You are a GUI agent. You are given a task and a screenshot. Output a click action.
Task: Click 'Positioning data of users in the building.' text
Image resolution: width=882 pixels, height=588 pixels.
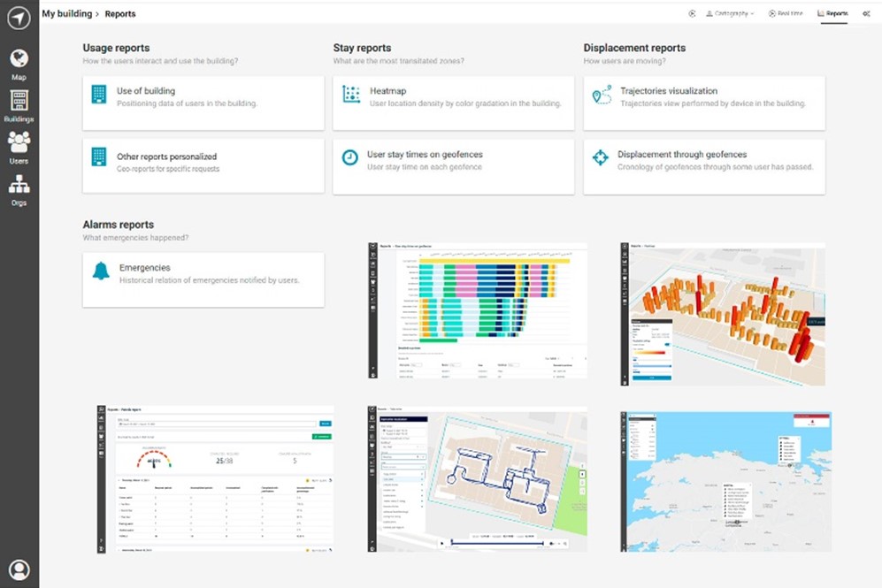(x=187, y=103)
